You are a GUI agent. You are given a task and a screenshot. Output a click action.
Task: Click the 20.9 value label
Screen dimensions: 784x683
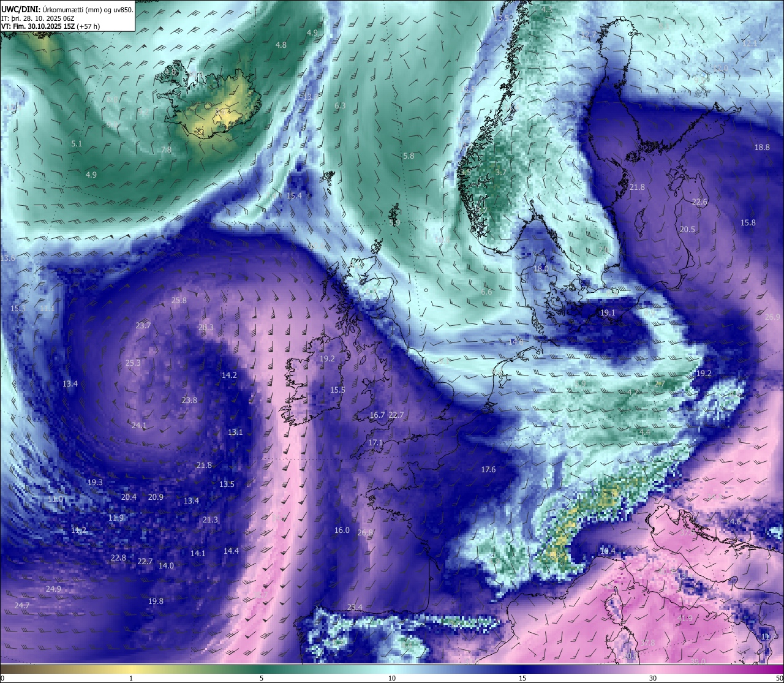coord(156,497)
